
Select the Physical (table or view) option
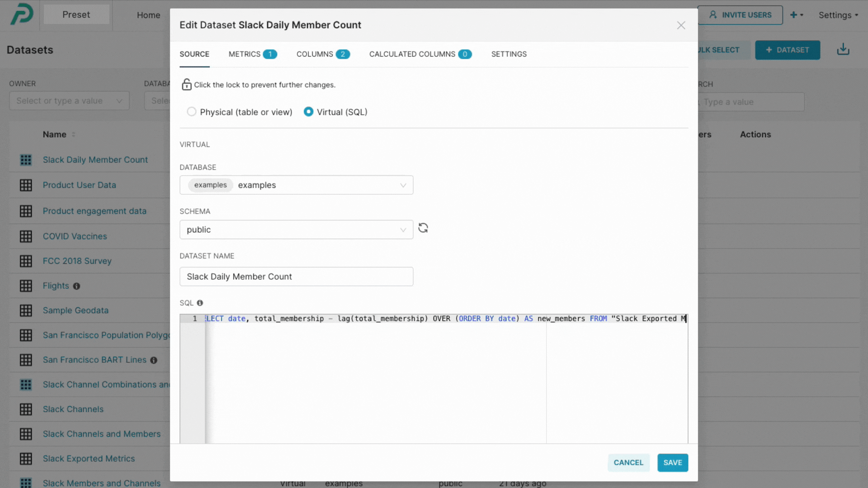pos(192,112)
